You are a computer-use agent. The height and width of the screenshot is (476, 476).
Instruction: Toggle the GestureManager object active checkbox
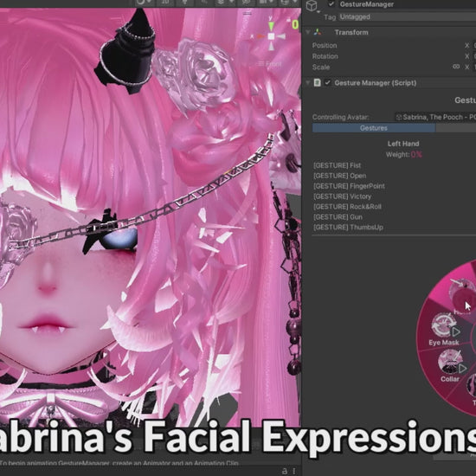pyautogui.click(x=331, y=4)
